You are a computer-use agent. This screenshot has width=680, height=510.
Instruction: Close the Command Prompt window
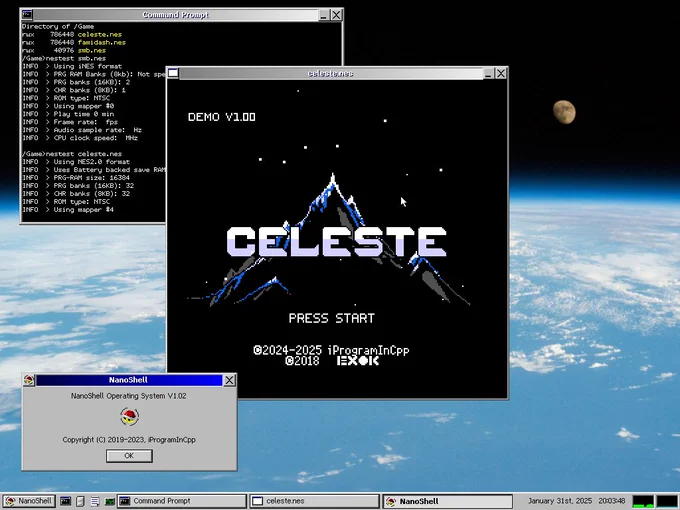[336, 15]
